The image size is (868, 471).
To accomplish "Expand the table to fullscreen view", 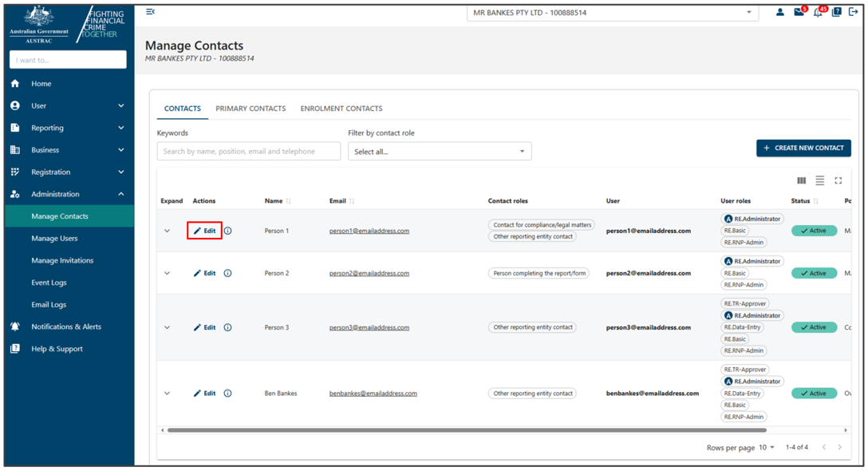I will (838, 180).
